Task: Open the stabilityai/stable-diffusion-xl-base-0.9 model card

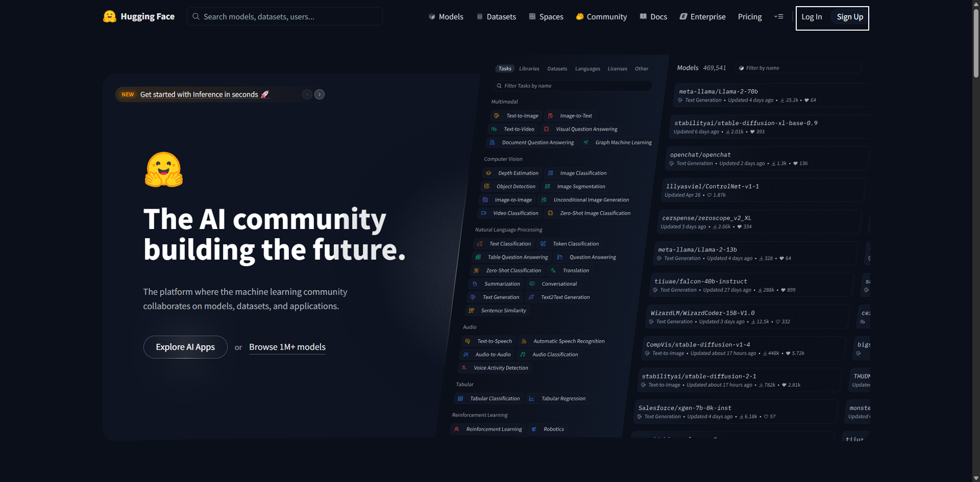Action: point(770,127)
